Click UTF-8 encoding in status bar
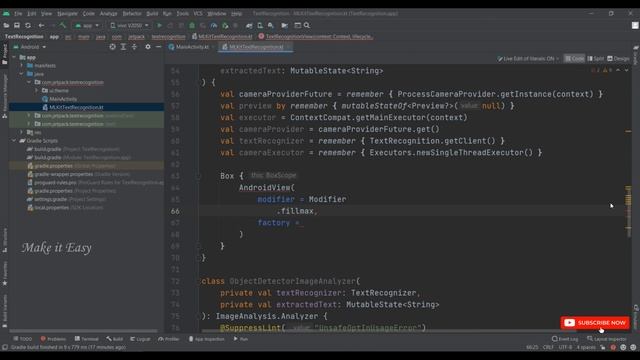The image size is (640, 360). coord(565,347)
